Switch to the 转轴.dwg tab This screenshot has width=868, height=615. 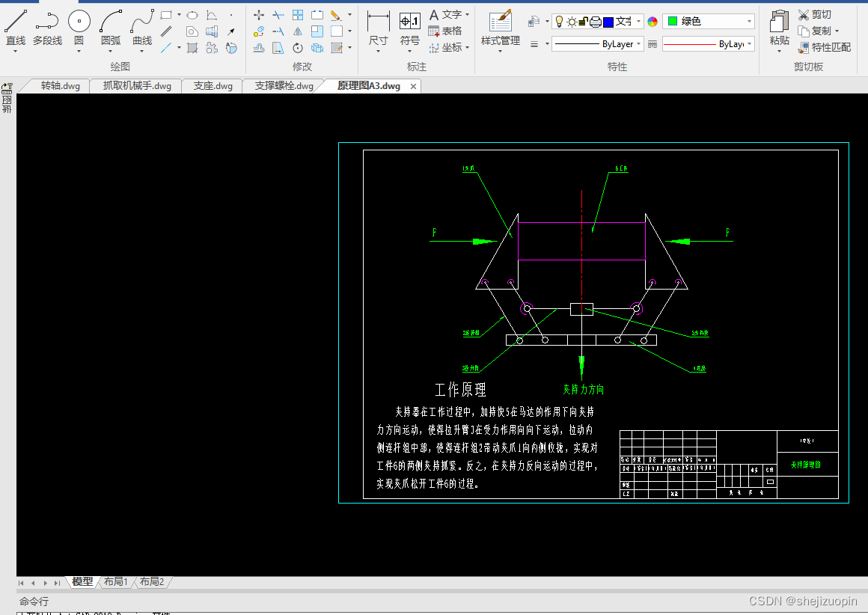61,86
